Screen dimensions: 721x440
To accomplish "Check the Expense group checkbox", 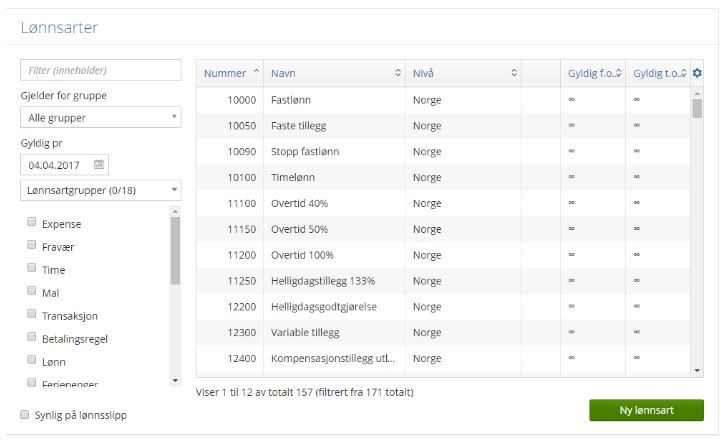I will tap(33, 223).
